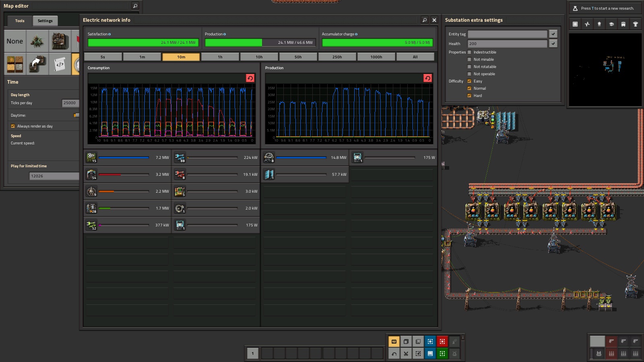Select the decoratives plant tool in Map editor
The image size is (644, 362).
37,41
